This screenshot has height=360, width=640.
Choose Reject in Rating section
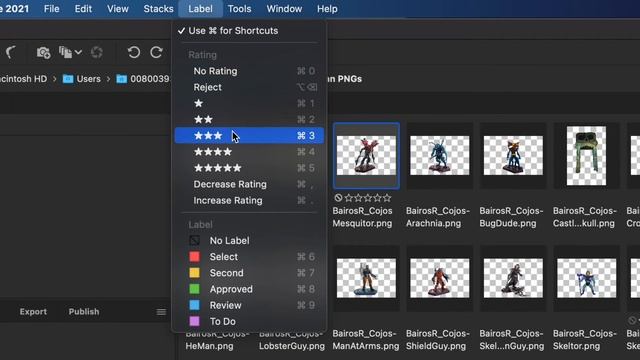[x=249, y=87]
